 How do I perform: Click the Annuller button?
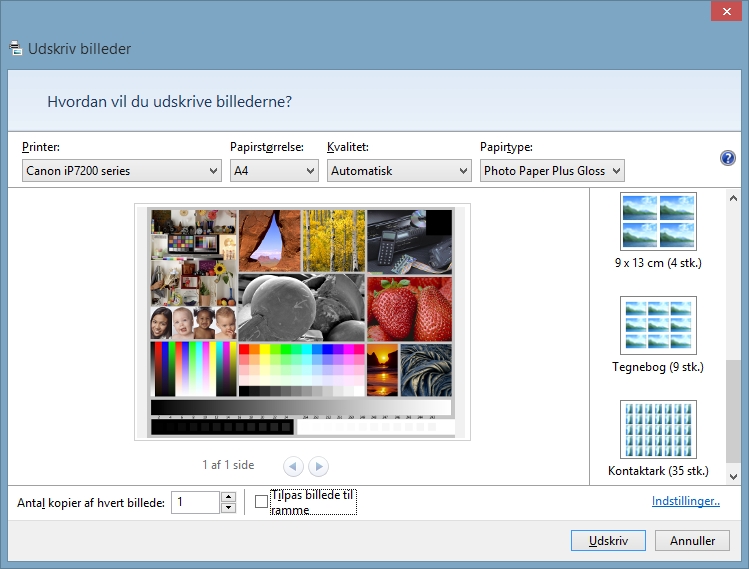pos(692,541)
